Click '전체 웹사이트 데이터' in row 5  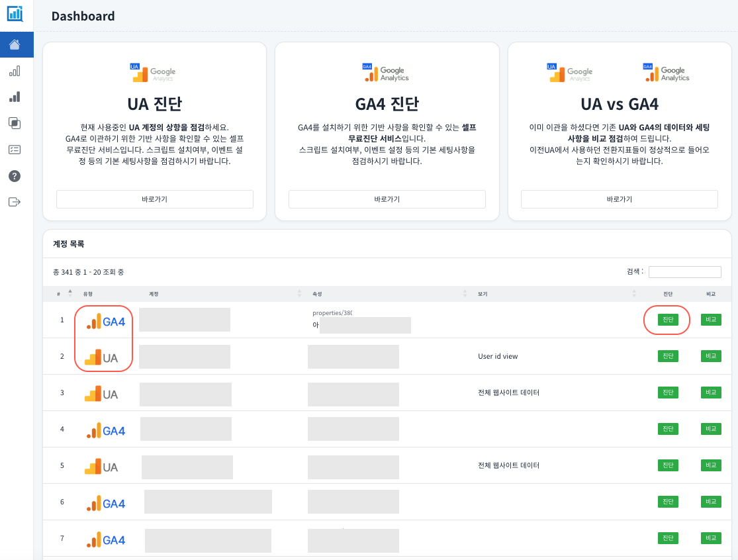tap(508, 465)
